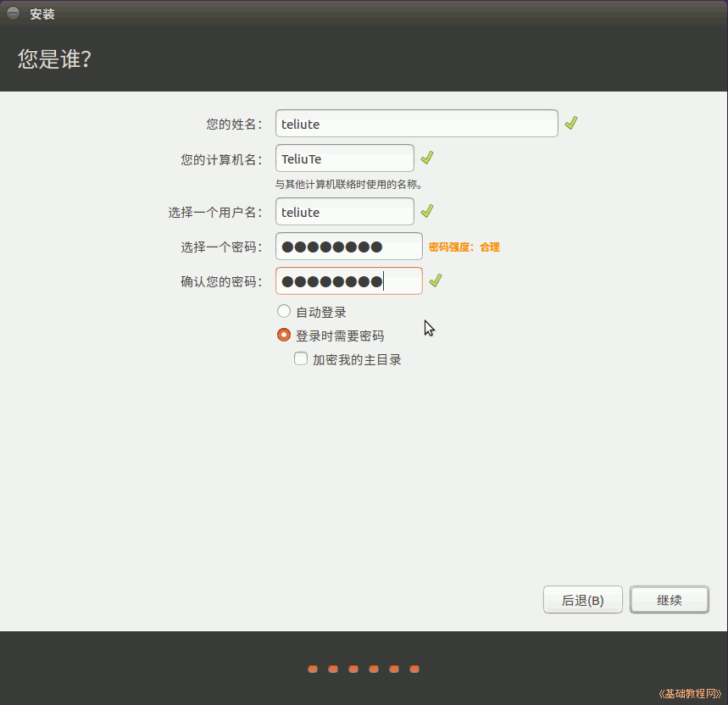Click the 选择一个密码 label
This screenshot has width=728, height=705.
[x=222, y=247]
